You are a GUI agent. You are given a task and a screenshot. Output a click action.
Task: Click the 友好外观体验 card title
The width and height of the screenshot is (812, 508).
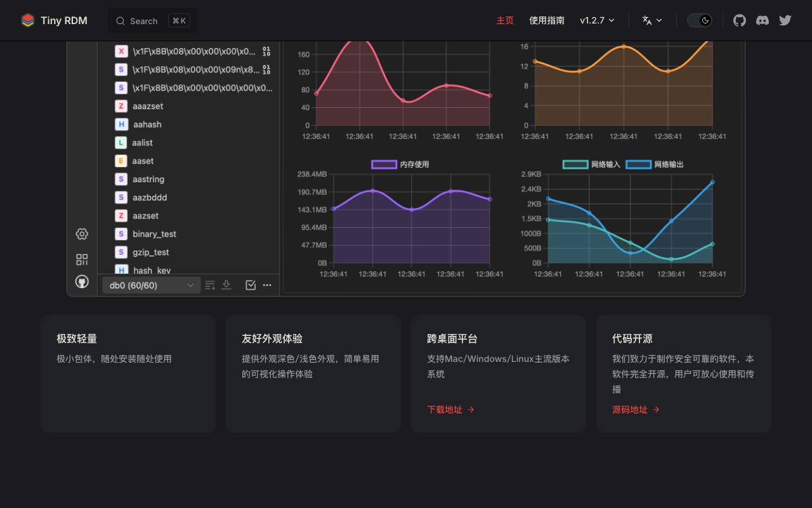[x=272, y=339]
